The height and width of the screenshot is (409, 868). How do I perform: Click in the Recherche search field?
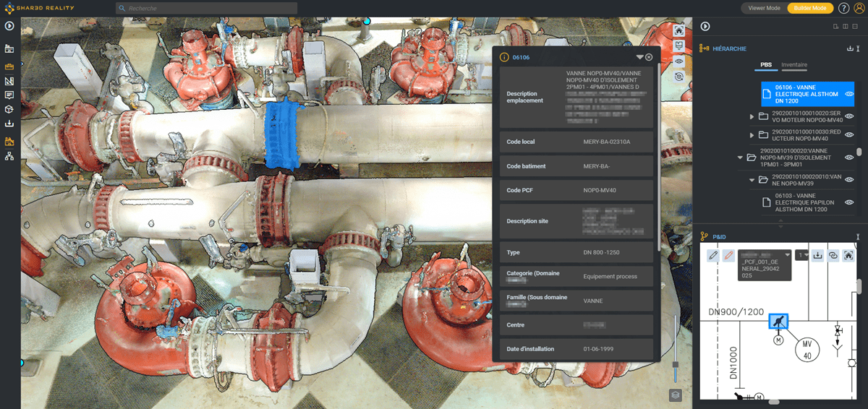point(206,8)
